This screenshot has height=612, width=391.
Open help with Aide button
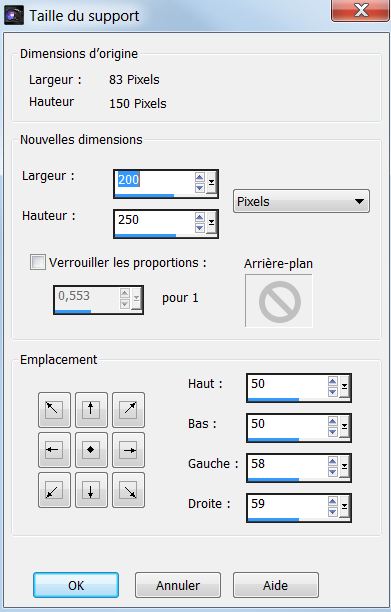(275, 585)
